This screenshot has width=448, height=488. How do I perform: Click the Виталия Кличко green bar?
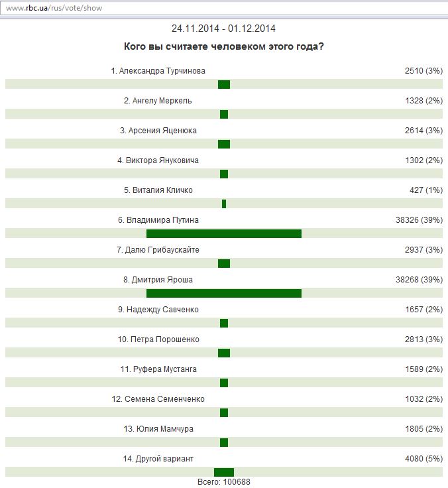(224, 204)
